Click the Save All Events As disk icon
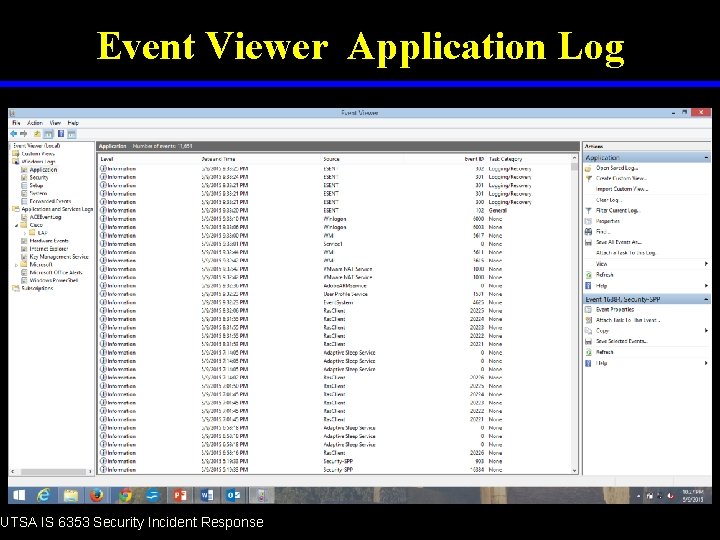 (x=588, y=242)
